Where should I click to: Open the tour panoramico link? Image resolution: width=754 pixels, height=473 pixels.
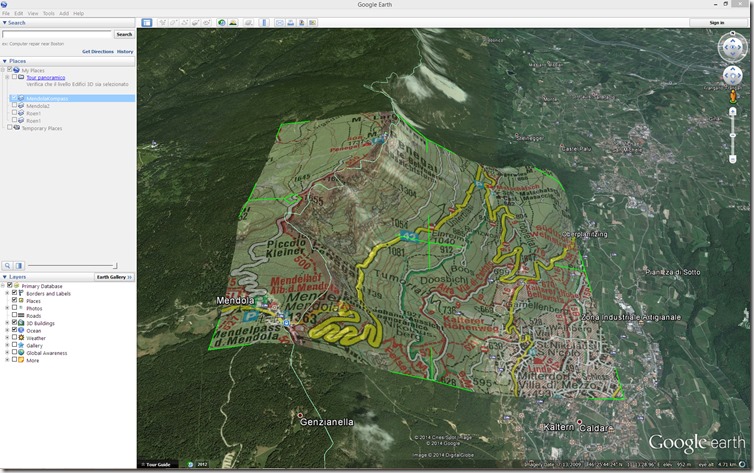(x=46, y=77)
